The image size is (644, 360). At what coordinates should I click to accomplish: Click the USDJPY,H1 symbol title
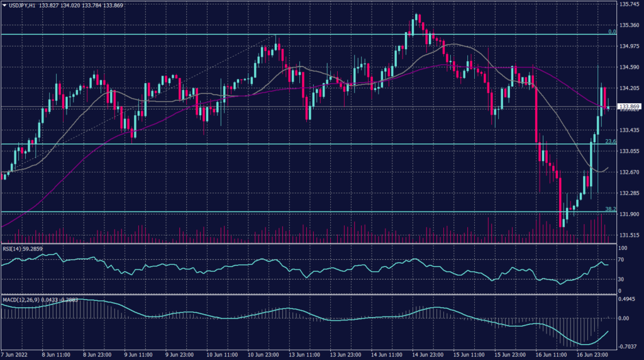23,5
